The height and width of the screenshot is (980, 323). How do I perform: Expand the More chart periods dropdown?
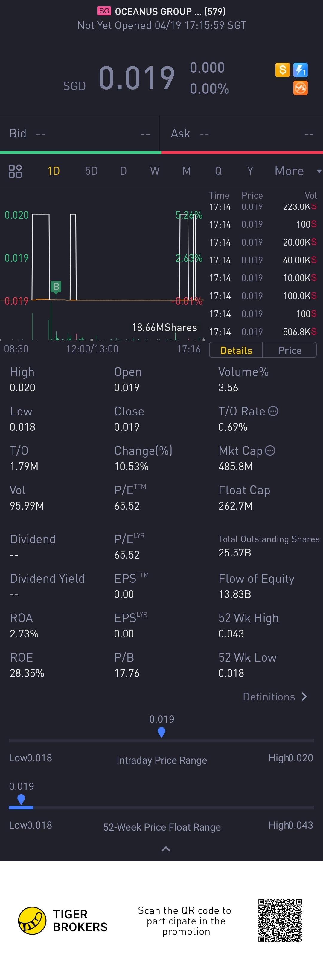[x=297, y=171]
